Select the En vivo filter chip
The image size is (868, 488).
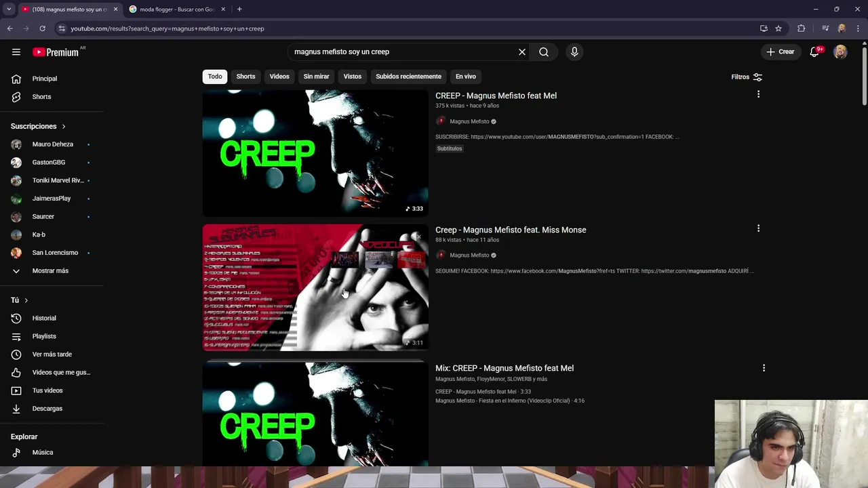(466, 77)
